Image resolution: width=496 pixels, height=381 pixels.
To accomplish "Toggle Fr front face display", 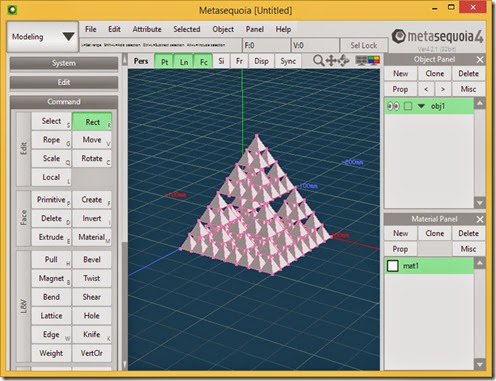I will 239,61.
